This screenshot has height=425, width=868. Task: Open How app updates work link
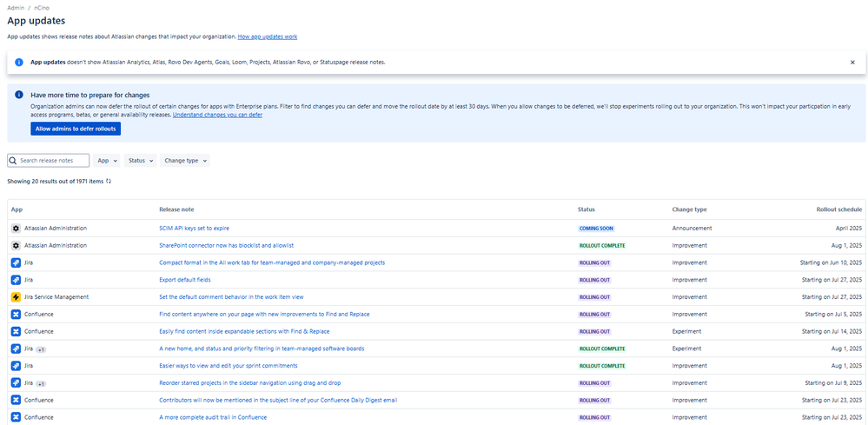(x=268, y=37)
